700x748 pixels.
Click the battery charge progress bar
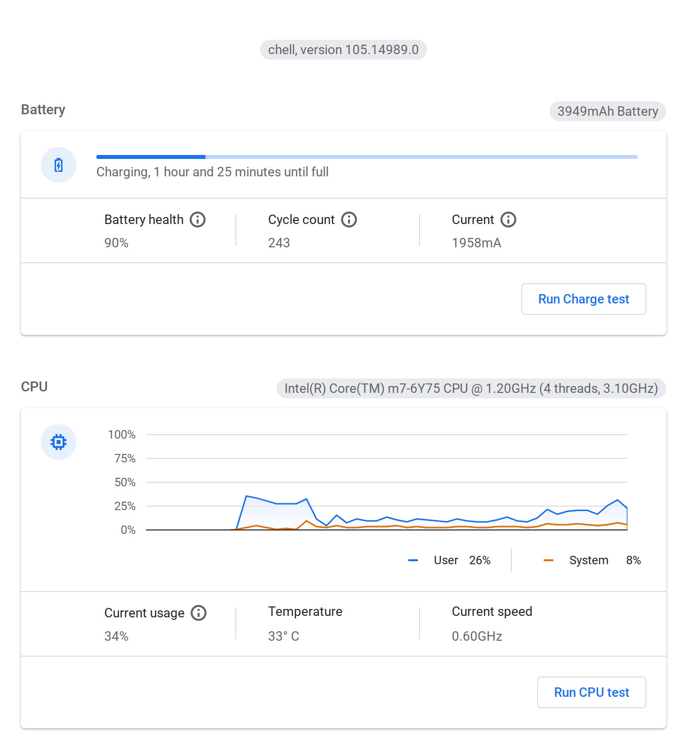click(367, 157)
